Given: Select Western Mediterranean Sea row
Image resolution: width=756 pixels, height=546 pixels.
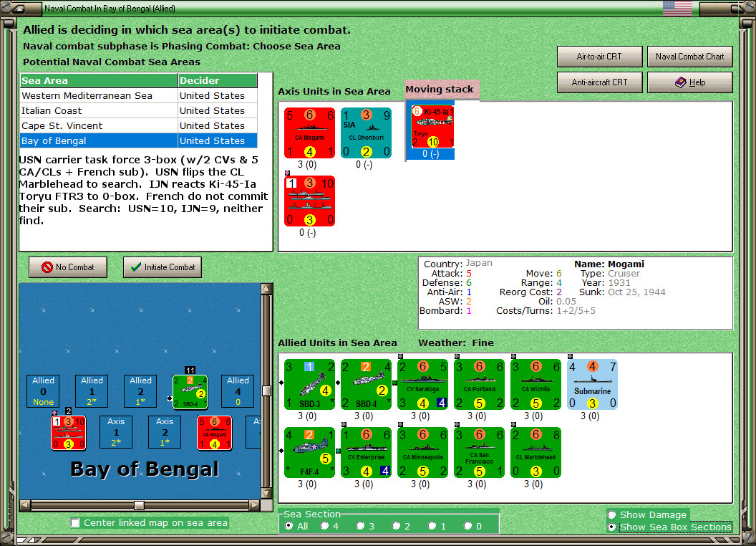Looking at the screenshot, I should tap(139, 95).
